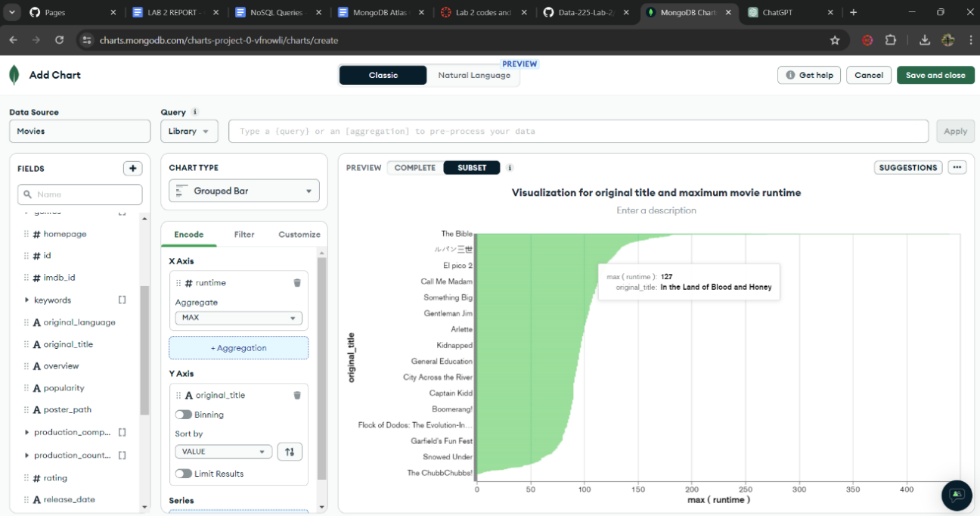Open the Grouped Bar chart type dropdown
The image size is (980, 516).
[x=244, y=191]
